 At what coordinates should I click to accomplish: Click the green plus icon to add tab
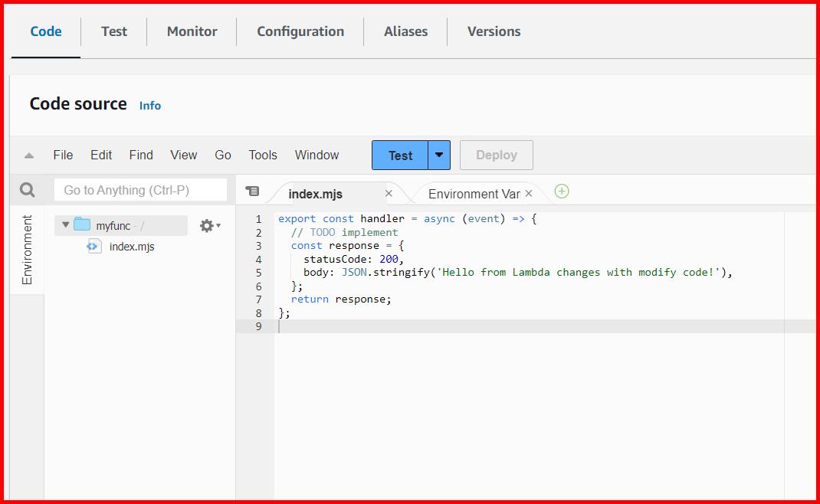562,192
